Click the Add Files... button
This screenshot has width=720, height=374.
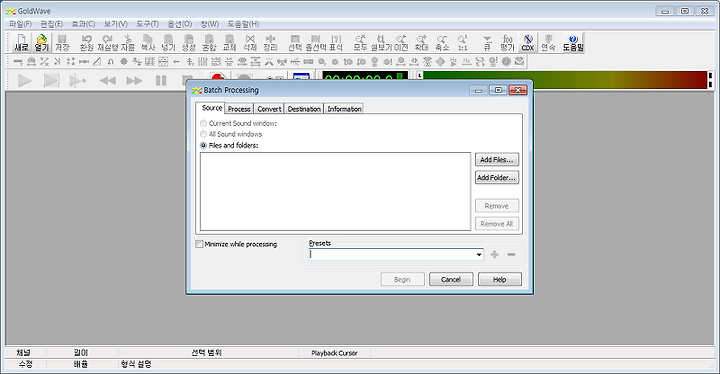(x=497, y=159)
